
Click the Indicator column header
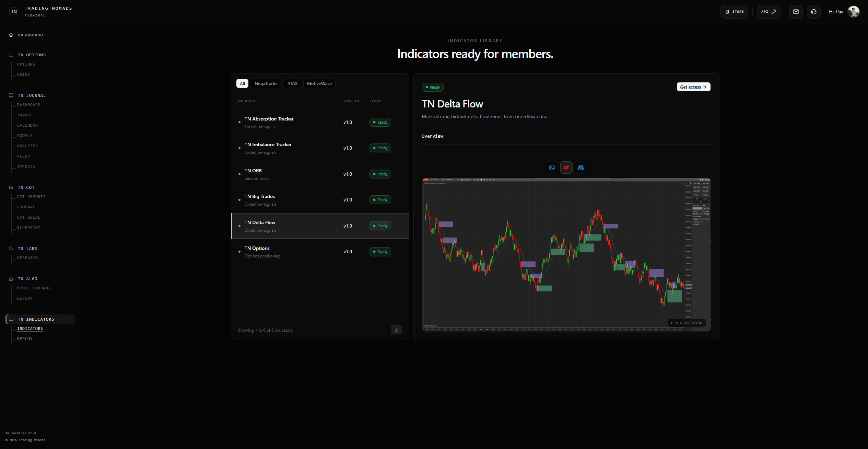pos(248,101)
